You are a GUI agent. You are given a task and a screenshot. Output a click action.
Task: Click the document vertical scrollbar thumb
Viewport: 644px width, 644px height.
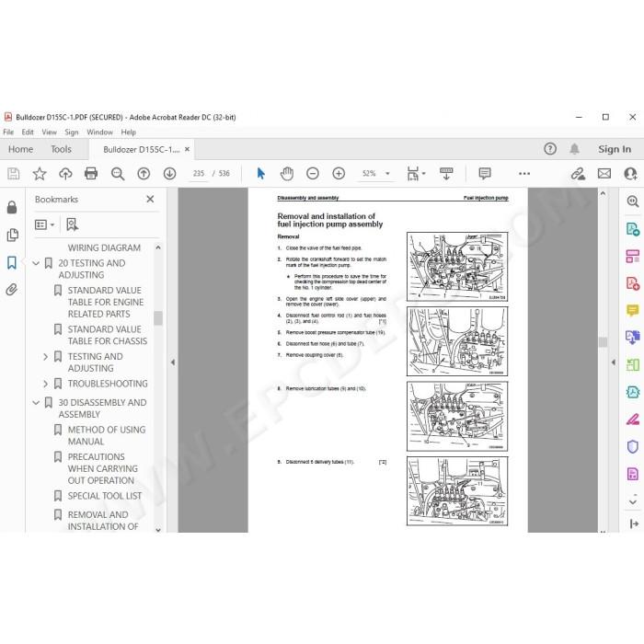click(x=603, y=342)
